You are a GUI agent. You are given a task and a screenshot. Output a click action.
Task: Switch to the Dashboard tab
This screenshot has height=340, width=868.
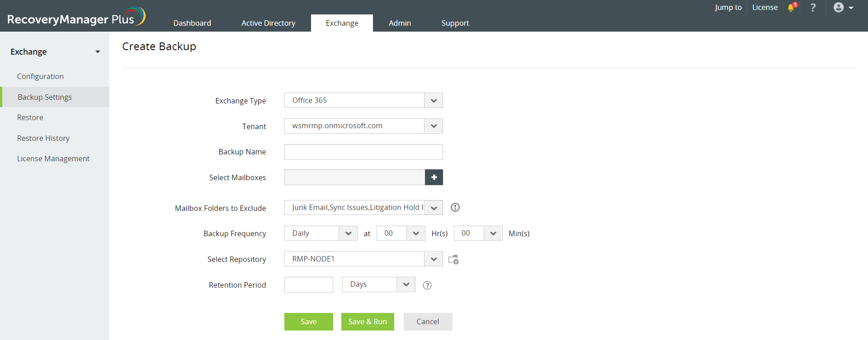point(192,23)
